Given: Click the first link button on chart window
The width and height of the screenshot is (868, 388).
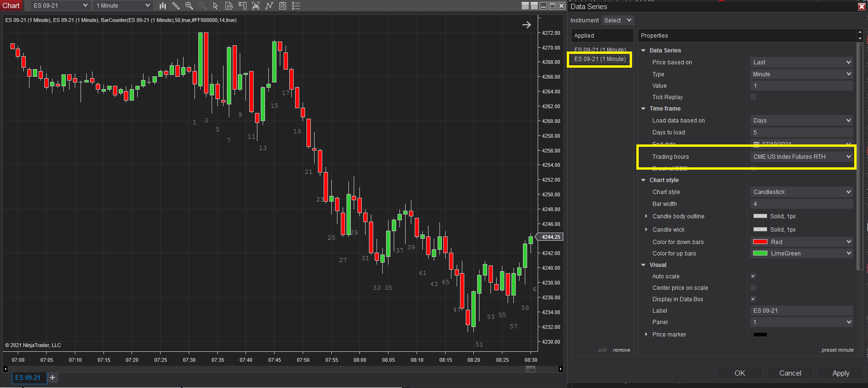Looking at the screenshot, I should (x=525, y=6).
